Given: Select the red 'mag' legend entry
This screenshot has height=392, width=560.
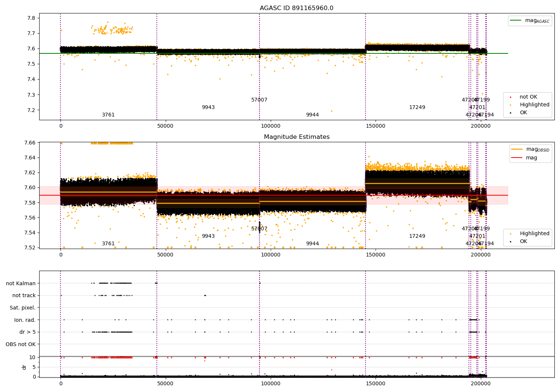Looking at the screenshot, I should click(x=525, y=158).
